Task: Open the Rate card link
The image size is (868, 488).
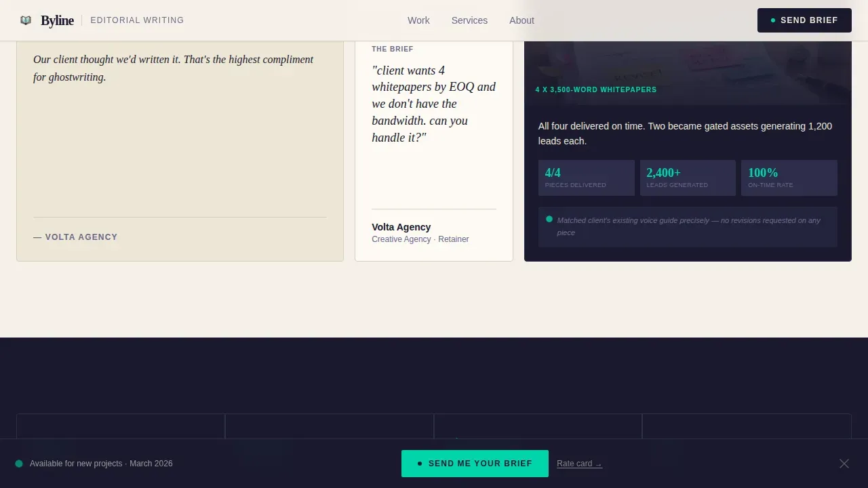Action: click(579, 464)
